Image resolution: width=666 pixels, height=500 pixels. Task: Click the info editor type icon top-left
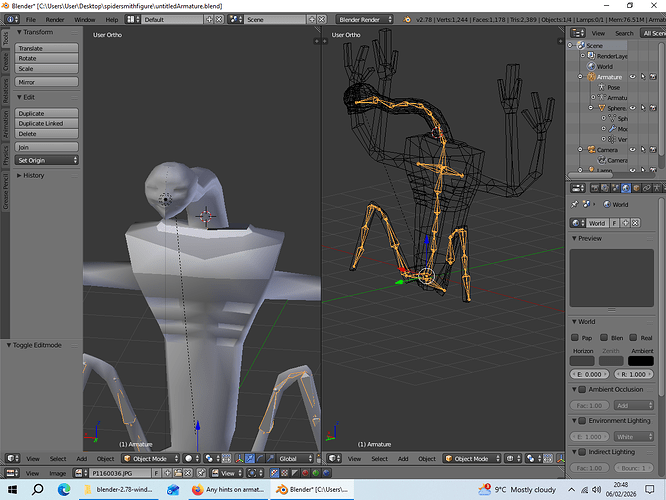[x=11, y=19]
